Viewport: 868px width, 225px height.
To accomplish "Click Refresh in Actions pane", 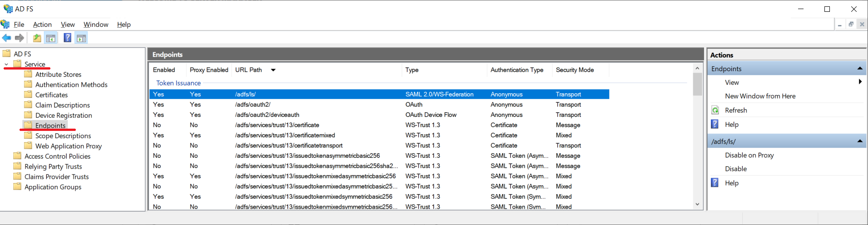I will click(x=736, y=110).
